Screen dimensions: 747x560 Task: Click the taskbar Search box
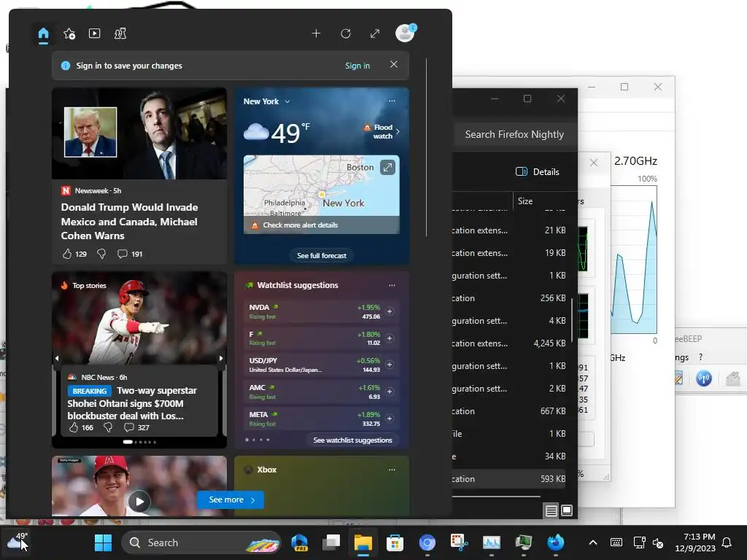201,542
